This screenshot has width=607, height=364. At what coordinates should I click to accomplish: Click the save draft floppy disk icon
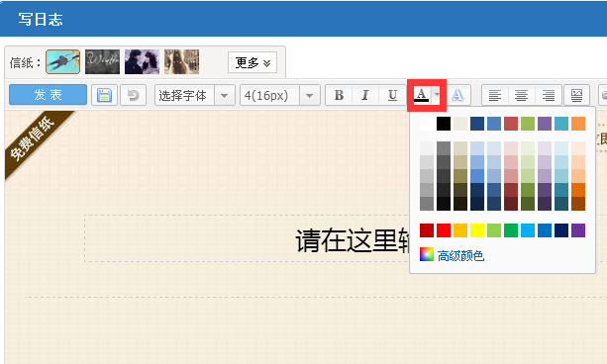(104, 95)
